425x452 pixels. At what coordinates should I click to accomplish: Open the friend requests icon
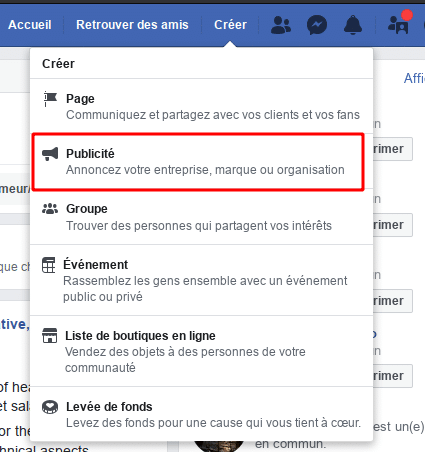(x=281, y=25)
